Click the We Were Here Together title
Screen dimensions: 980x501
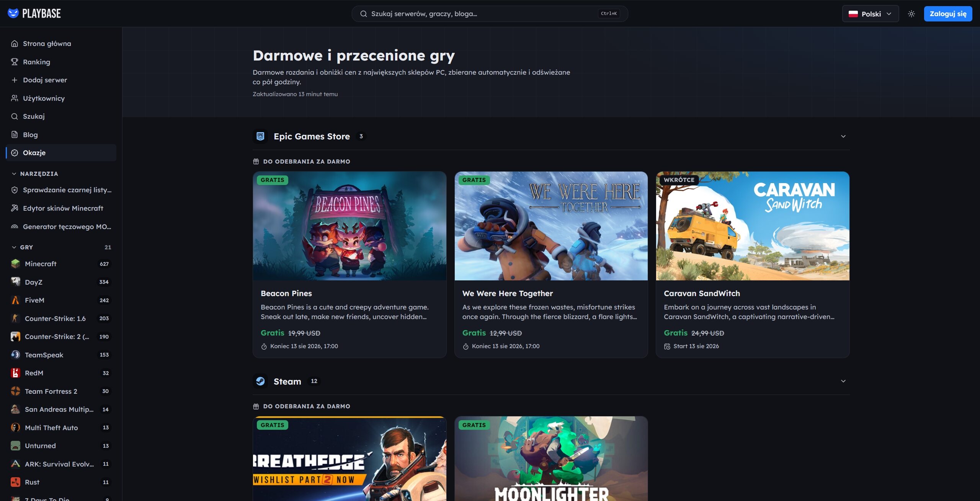tap(508, 293)
